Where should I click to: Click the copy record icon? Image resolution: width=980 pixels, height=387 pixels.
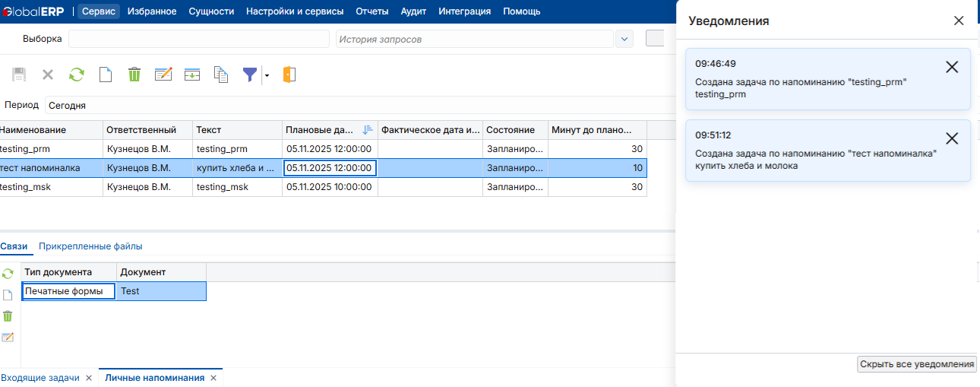tap(221, 75)
